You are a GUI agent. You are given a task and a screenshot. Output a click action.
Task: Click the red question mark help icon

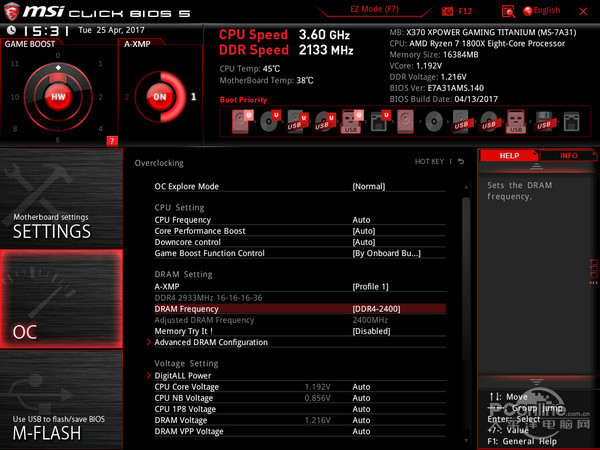point(112,141)
